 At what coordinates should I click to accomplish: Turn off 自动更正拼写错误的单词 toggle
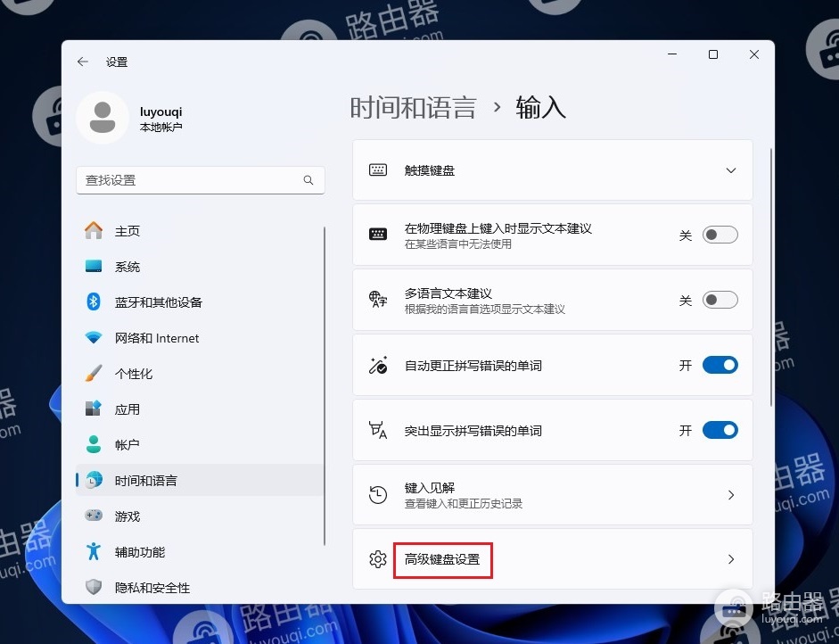pos(720,365)
